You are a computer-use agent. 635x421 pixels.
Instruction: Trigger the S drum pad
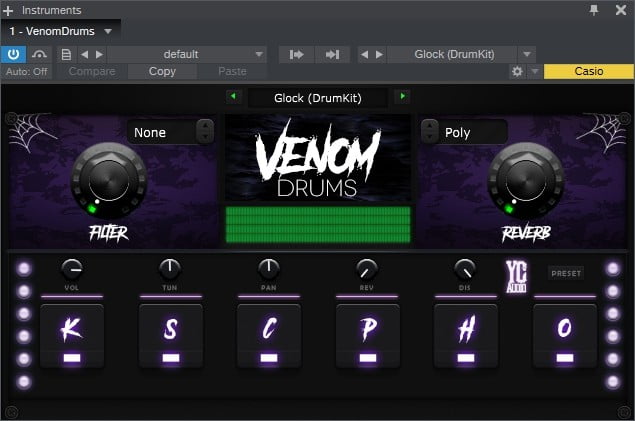[170, 336]
